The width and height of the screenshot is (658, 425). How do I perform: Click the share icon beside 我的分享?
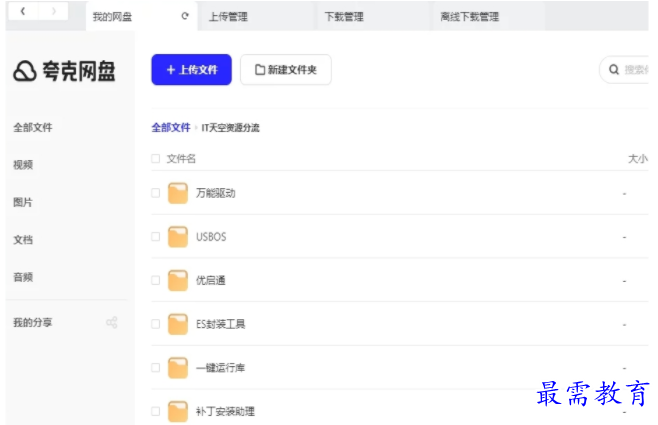point(112,322)
